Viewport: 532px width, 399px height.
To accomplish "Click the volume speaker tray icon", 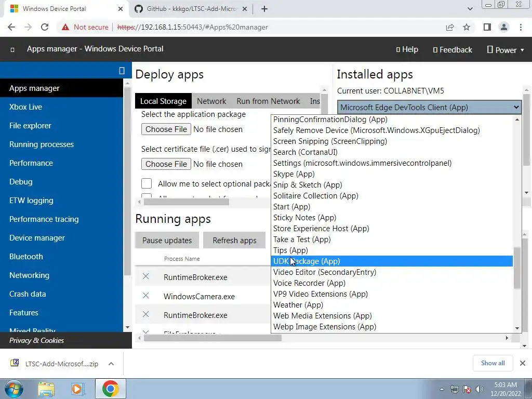I will (x=480, y=389).
